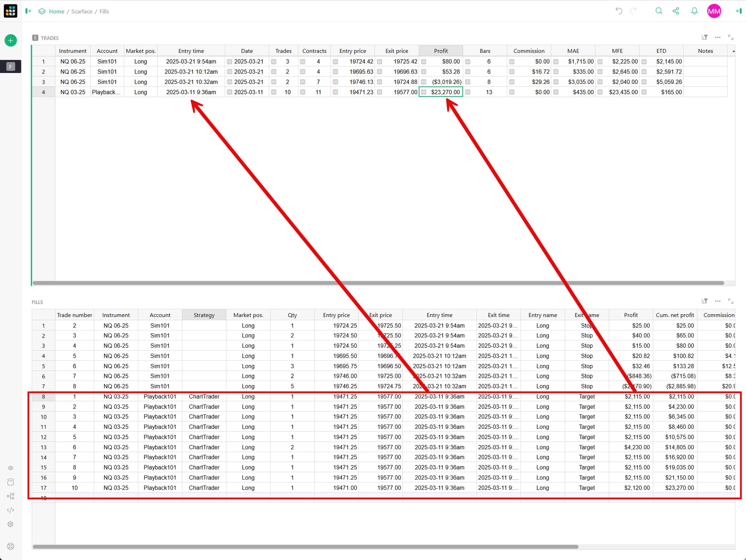This screenshot has height=560, width=746.
Task: Click the $4,230.00 profit cell in FILLS
Action: (x=631, y=447)
